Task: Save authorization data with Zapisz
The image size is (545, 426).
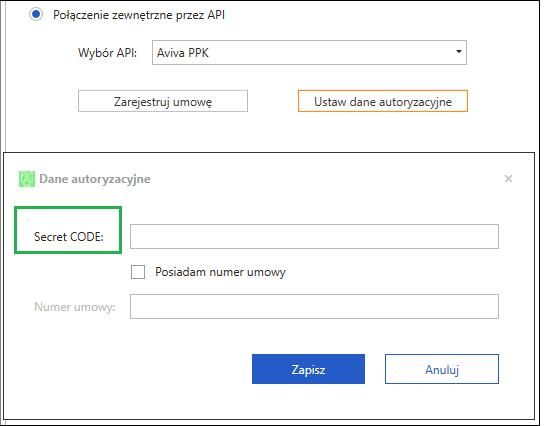Action: coord(308,369)
